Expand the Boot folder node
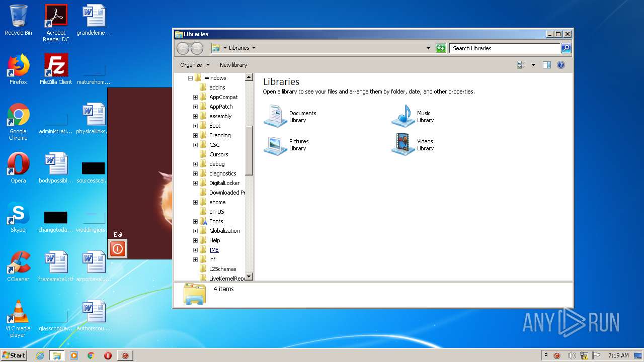The height and width of the screenshot is (362, 644). coord(195,126)
